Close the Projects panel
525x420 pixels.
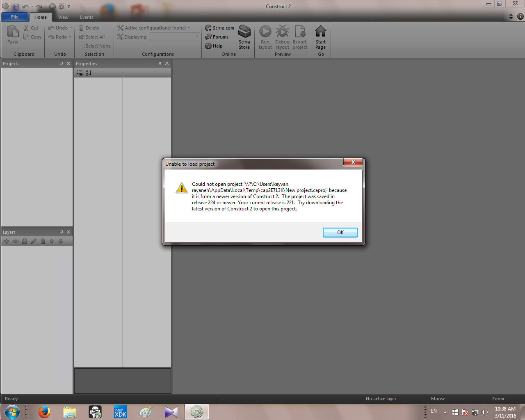[68, 64]
